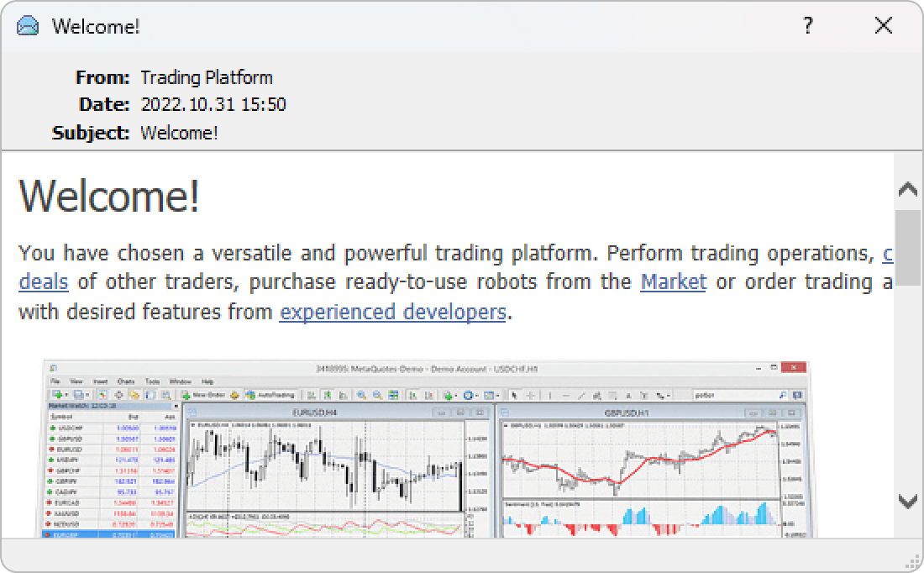The height and width of the screenshot is (573, 924).
Task: Click the GBPUSD,H1 chart in the screenshot image
Action: 638,462
